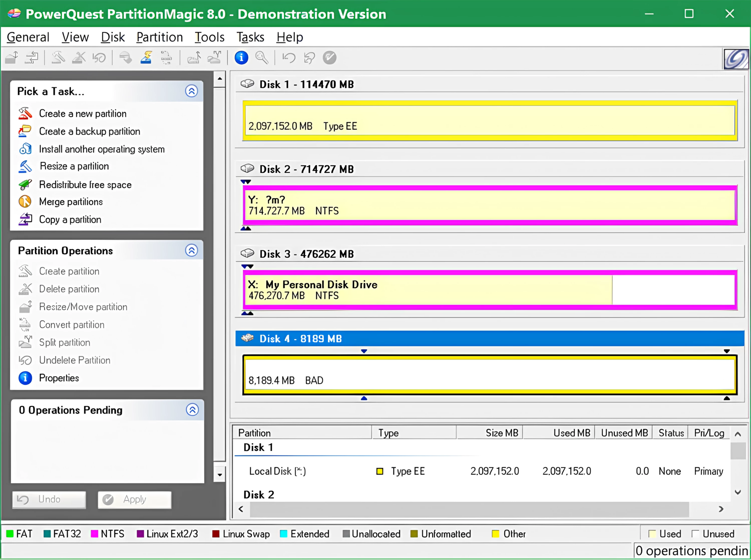Check the Unused legend checkbox

coord(696,534)
